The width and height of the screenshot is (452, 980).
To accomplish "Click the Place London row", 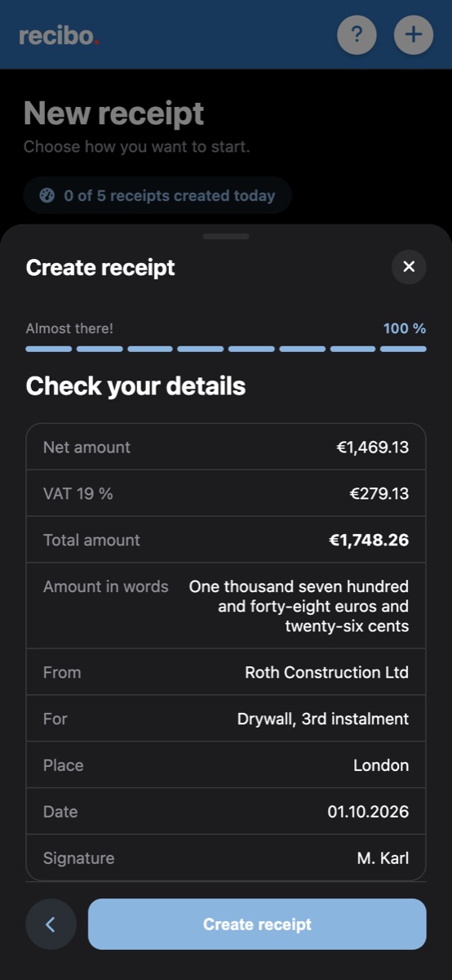I will [x=226, y=765].
